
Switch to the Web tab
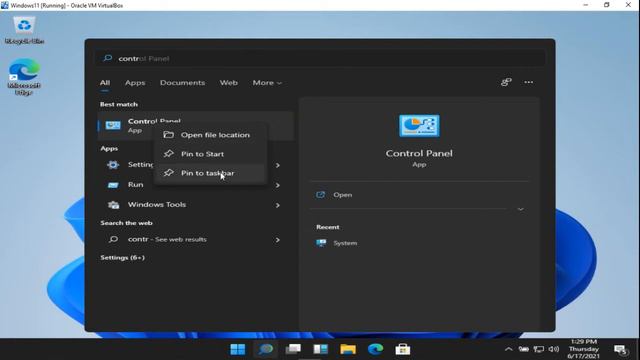coord(229,83)
